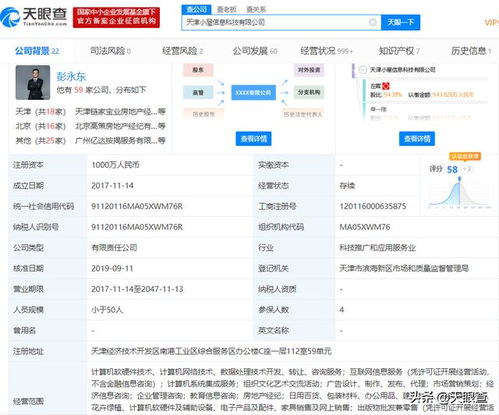Click the approval date 2019-09-11
499x415 pixels.
[x=112, y=268]
